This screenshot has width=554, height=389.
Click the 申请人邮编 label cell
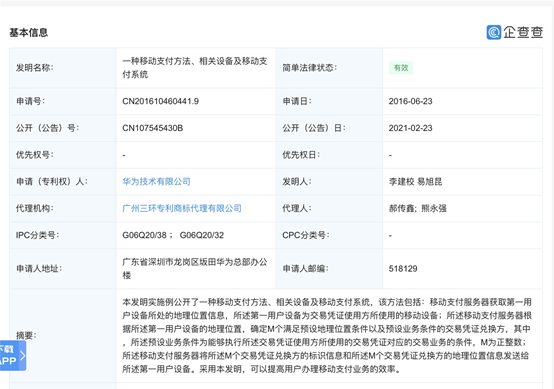click(x=329, y=269)
